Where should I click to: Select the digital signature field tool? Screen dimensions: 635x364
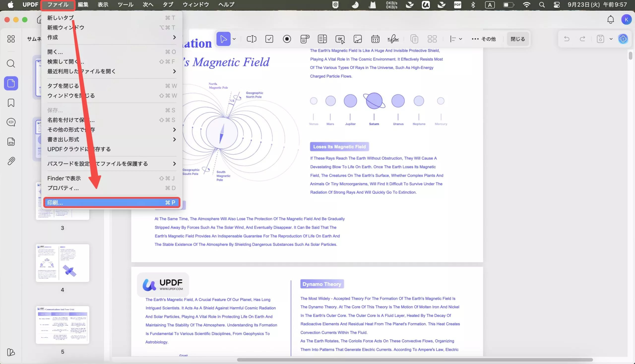[393, 39]
